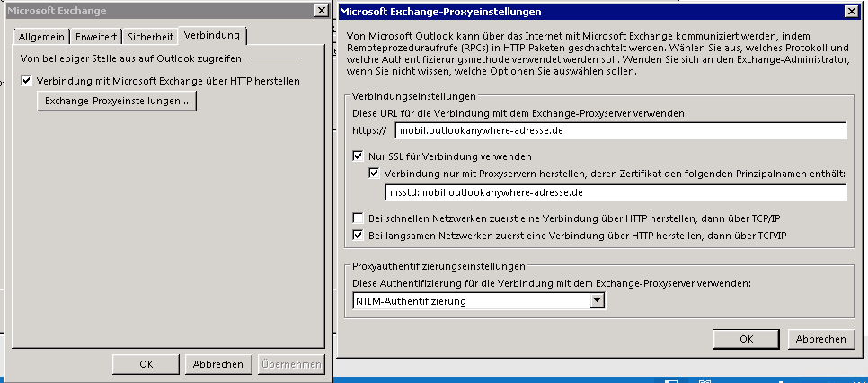Click the Verbindung tab
The height and width of the screenshot is (383, 868).
click(212, 35)
